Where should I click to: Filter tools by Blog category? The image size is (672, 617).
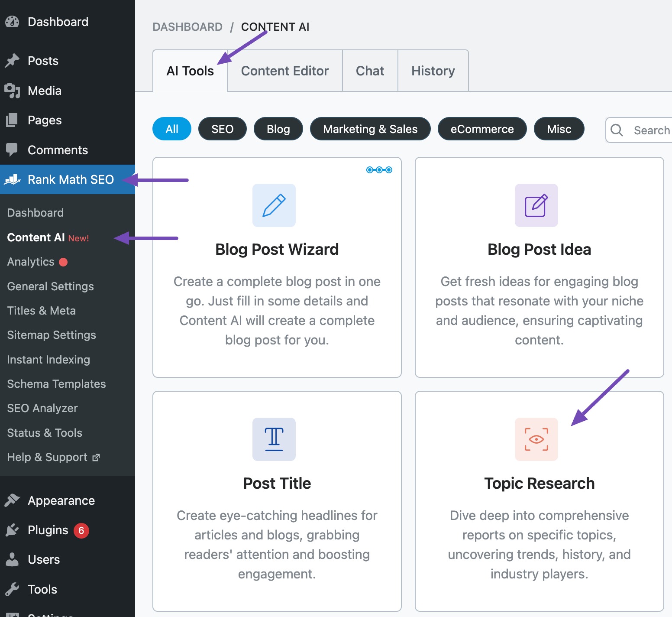point(278,129)
